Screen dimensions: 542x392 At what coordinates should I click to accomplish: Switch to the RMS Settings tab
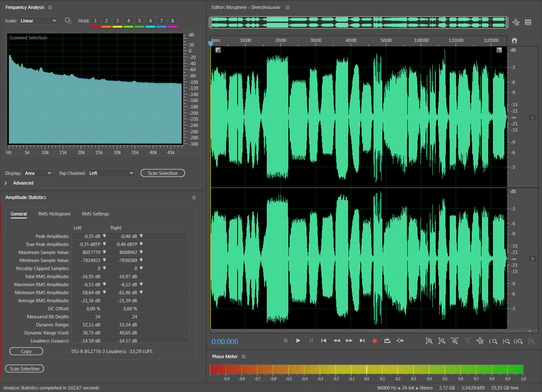click(96, 214)
